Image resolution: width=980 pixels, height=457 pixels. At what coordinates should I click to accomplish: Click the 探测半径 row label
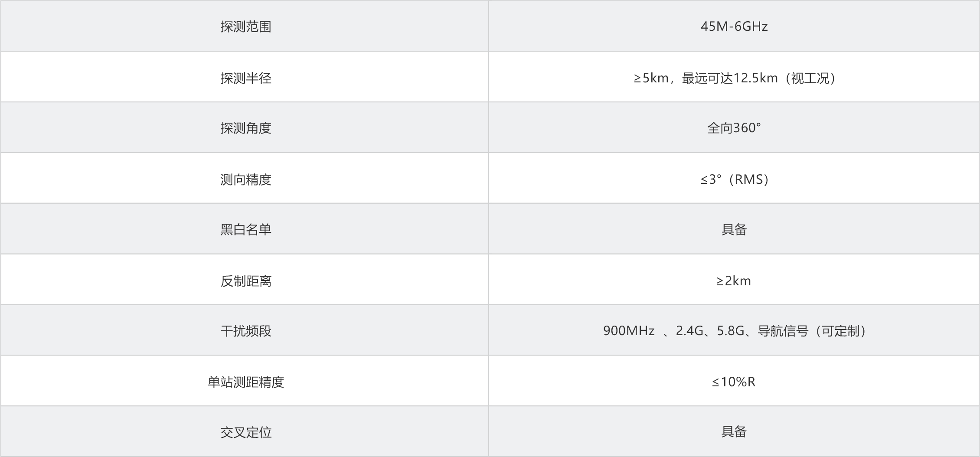point(245,78)
